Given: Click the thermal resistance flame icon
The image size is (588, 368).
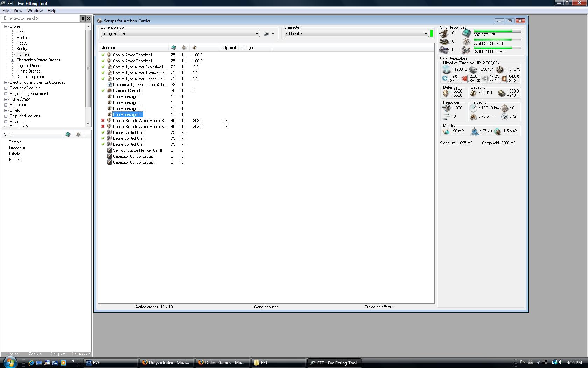Looking at the screenshot, I should [x=465, y=79].
